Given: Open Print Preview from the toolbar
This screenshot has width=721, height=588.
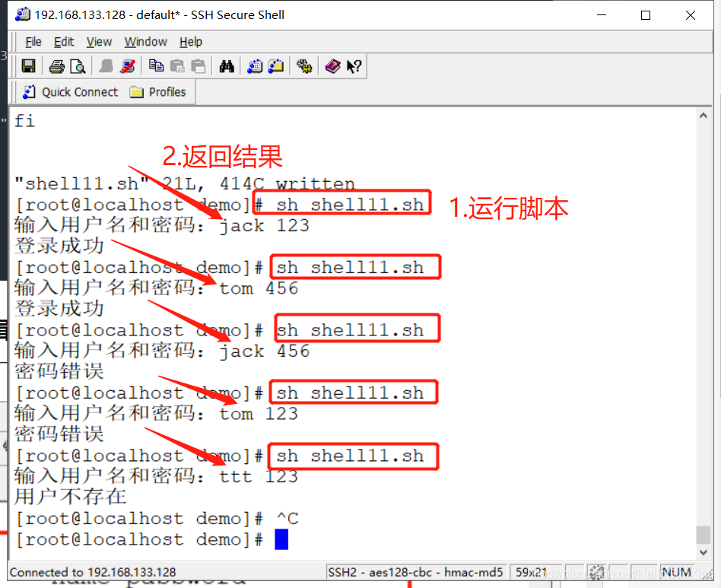Looking at the screenshot, I should (x=78, y=67).
